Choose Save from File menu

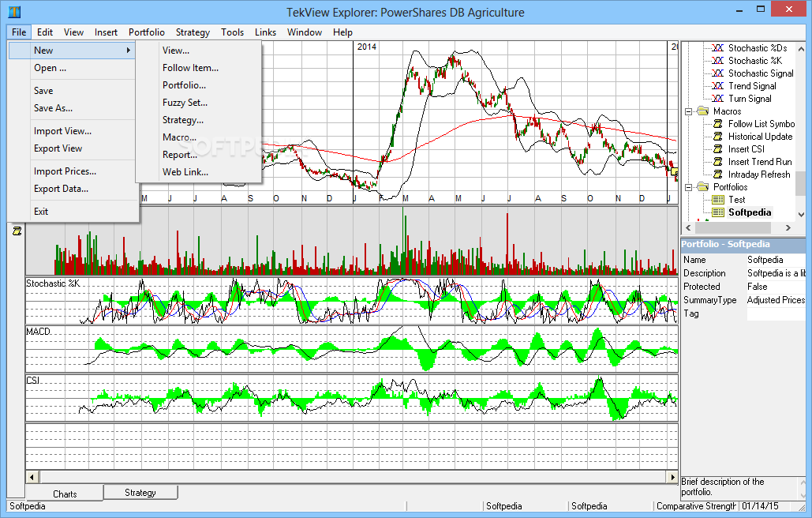pyautogui.click(x=73, y=91)
